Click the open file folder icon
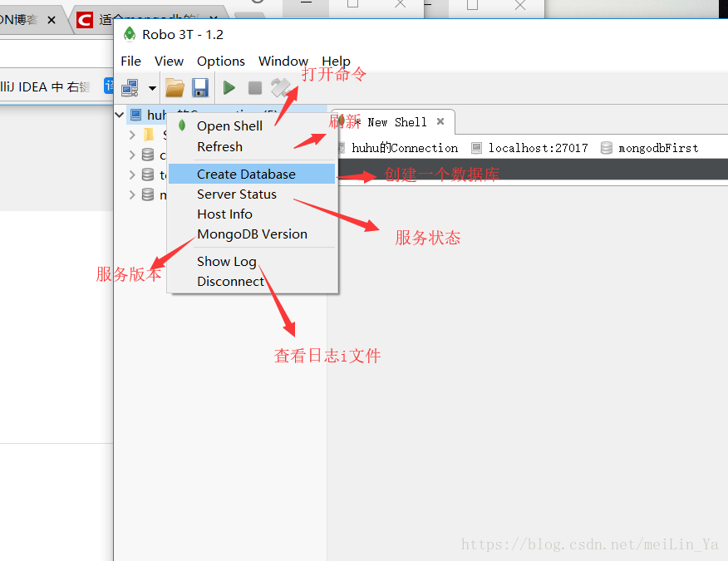The width and height of the screenshot is (728, 561). (x=175, y=88)
